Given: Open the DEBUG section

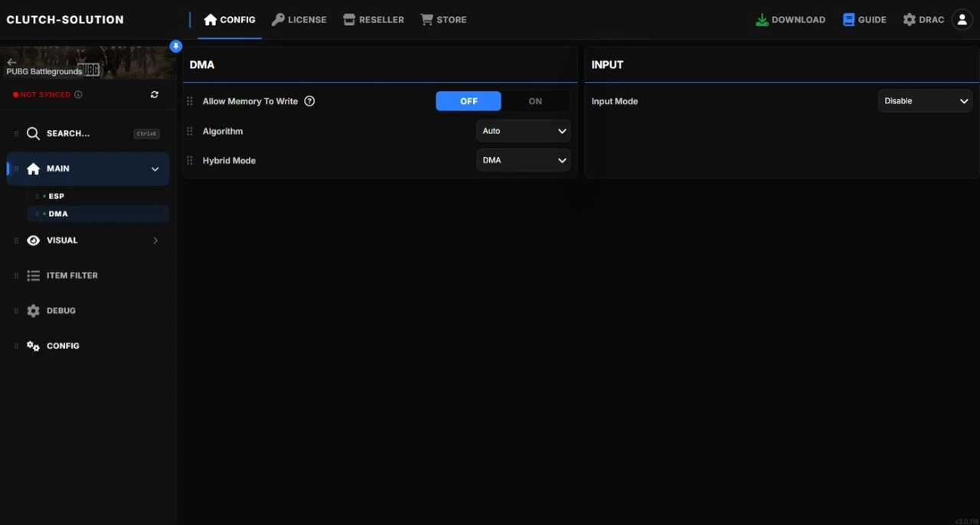Looking at the screenshot, I should pyautogui.click(x=88, y=311).
